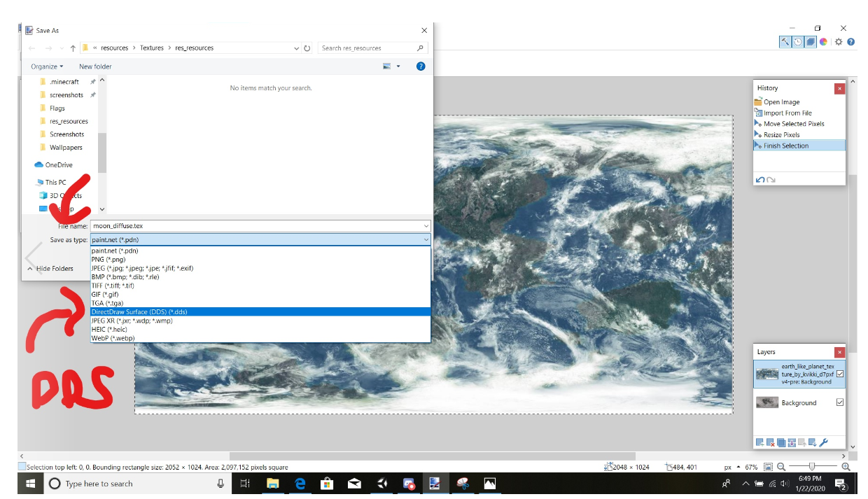Click the File name input field

pos(256,226)
